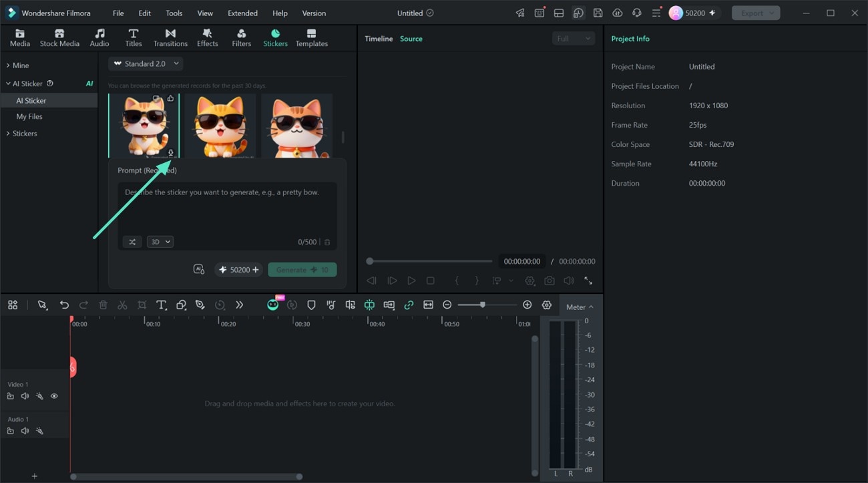Open My Files in sidebar
This screenshot has height=483, width=868.
pyautogui.click(x=29, y=116)
